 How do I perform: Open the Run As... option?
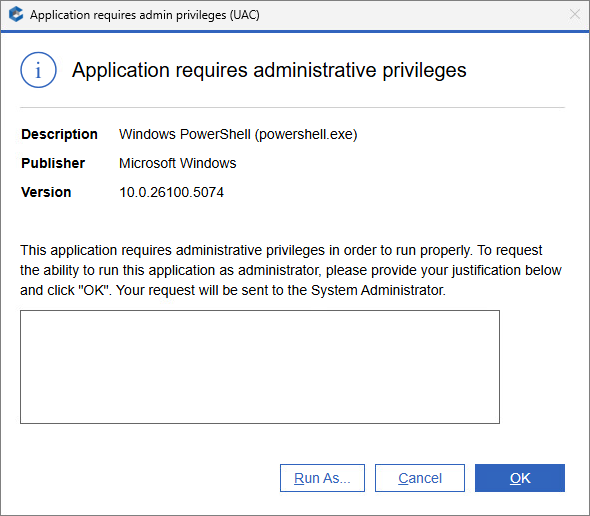pos(322,478)
